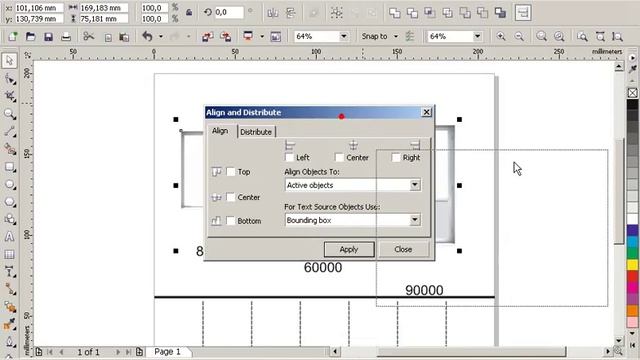Select the Connector tool in toolbox
The height and width of the screenshot is (360, 640).
[x=9, y=289]
